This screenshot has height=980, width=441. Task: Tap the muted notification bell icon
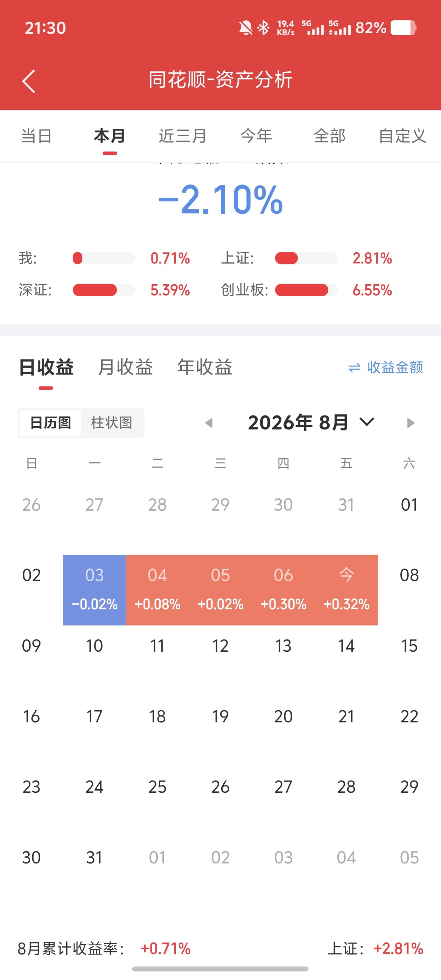(x=245, y=28)
